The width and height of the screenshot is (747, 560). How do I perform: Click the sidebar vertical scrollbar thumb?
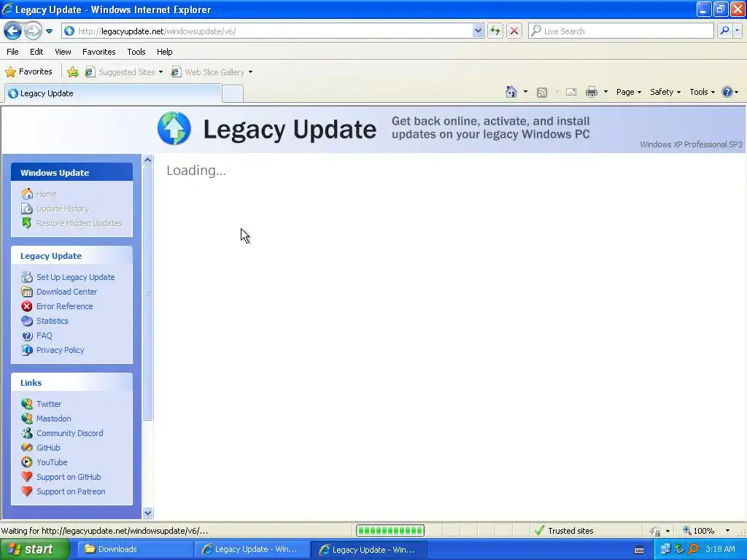click(x=147, y=293)
